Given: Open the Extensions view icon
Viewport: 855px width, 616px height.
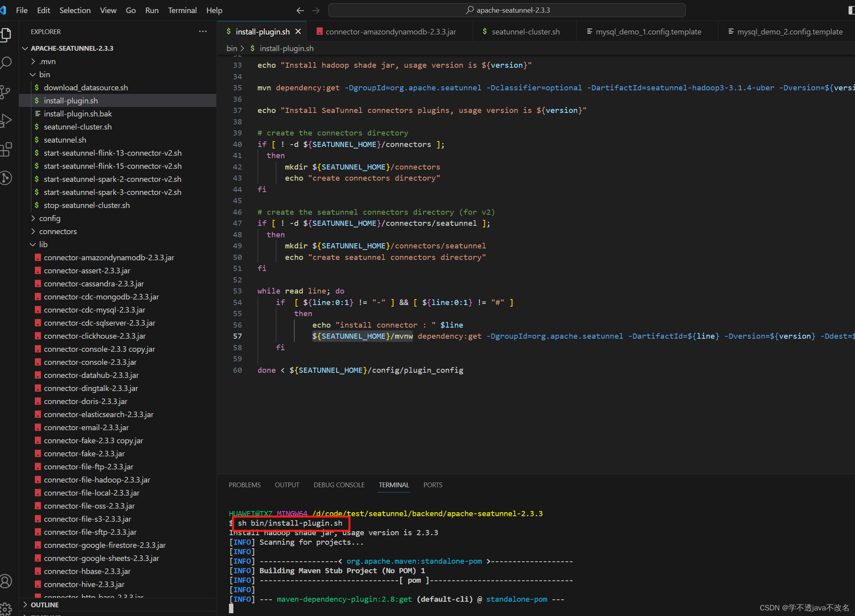Looking at the screenshot, I should pos(6,150).
